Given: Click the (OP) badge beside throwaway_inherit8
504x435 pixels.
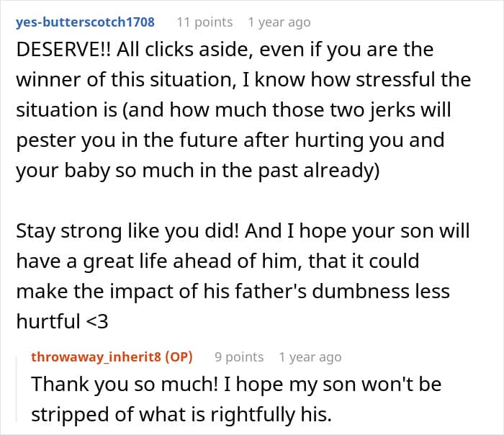Looking at the screenshot, I should click(x=179, y=357).
